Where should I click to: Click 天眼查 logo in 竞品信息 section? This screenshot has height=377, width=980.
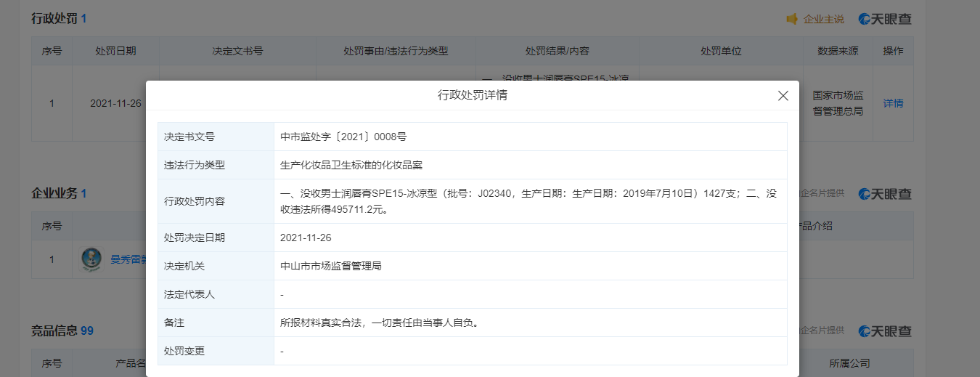pyautogui.click(x=884, y=331)
